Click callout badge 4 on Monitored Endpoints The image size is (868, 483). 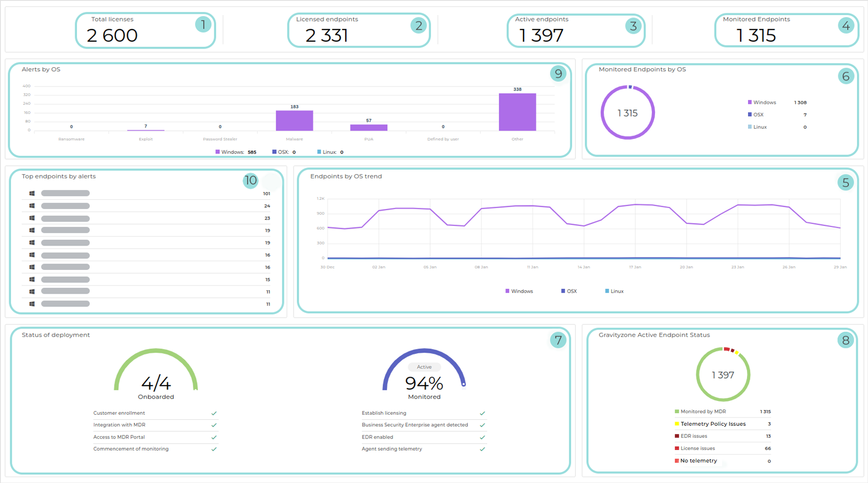(x=845, y=25)
